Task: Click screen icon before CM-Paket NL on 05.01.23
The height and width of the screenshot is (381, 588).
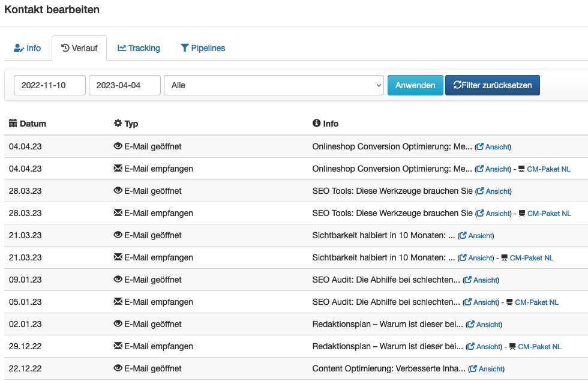Action: [x=509, y=302]
